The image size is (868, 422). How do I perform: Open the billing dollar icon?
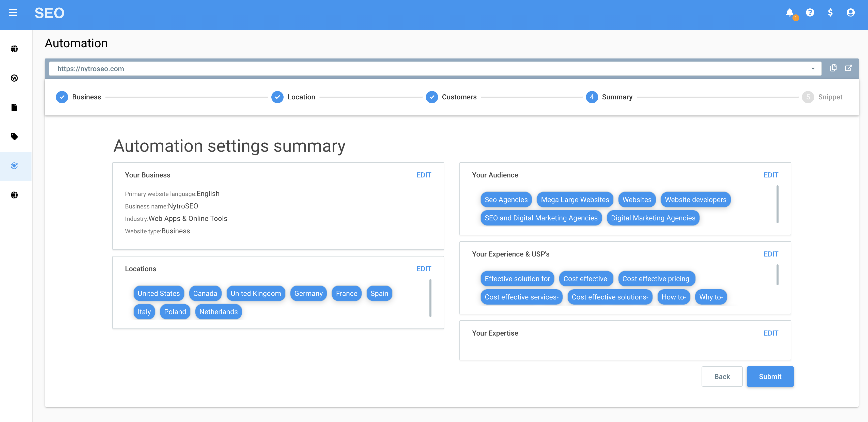[830, 13]
